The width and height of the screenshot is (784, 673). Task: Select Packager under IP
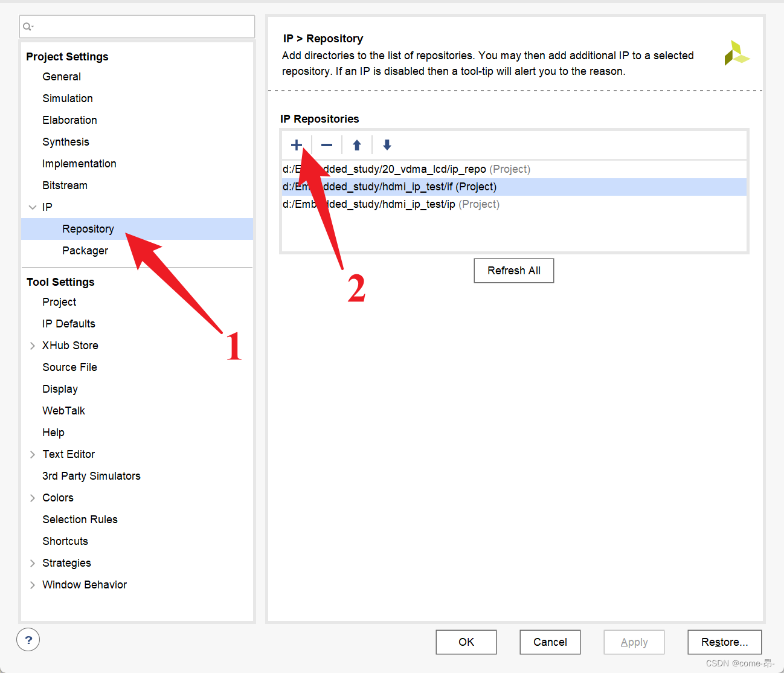tap(85, 251)
